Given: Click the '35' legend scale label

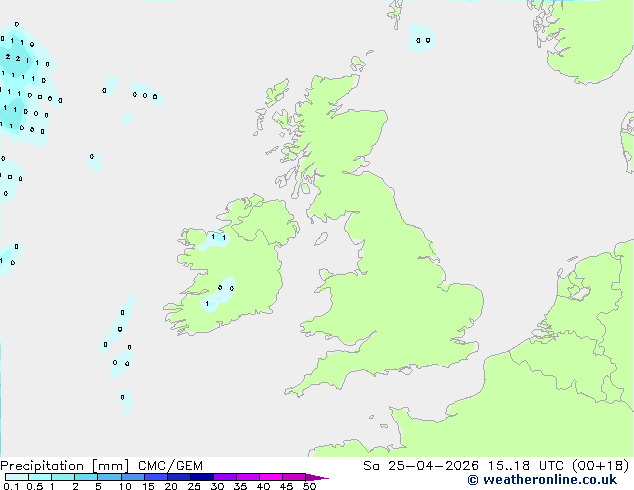Looking at the screenshot, I should point(240,486).
